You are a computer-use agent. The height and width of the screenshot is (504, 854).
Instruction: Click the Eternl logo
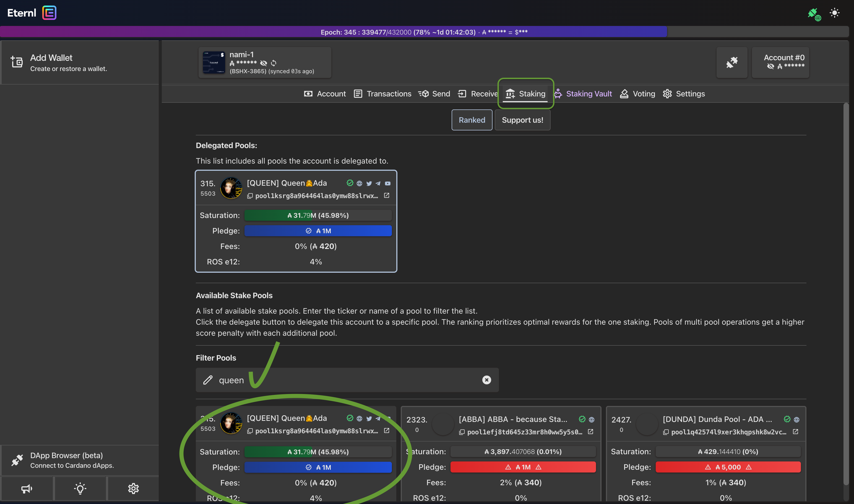click(x=32, y=13)
